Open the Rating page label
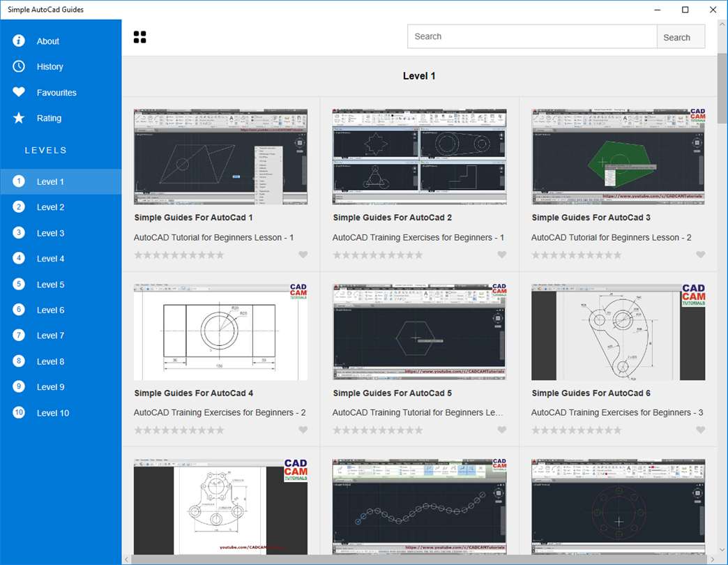The height and width of the screenshot is (565, 728). point(49,118)
